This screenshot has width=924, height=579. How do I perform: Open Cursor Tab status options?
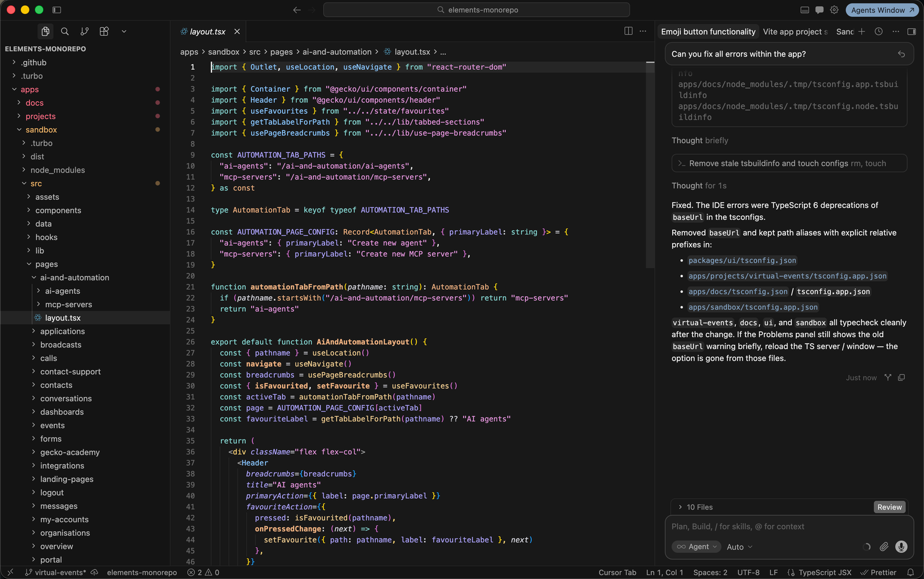point(617,572)
